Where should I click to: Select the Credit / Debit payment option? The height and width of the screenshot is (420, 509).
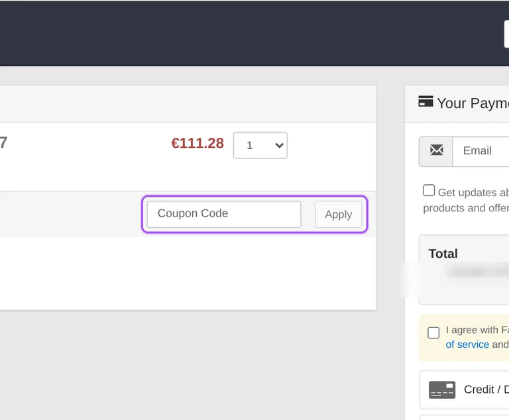pos(464,390)
